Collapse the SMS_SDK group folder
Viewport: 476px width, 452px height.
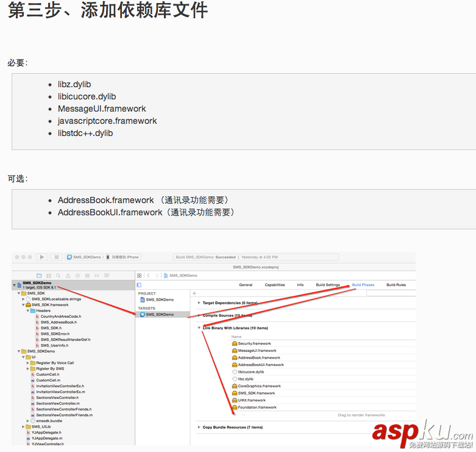click(19, 293)
